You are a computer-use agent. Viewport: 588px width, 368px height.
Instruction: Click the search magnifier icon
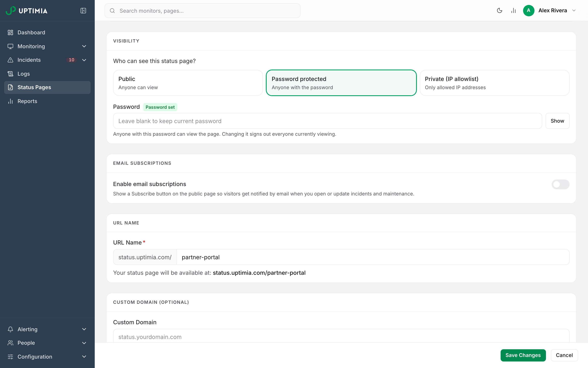[112, 11]
